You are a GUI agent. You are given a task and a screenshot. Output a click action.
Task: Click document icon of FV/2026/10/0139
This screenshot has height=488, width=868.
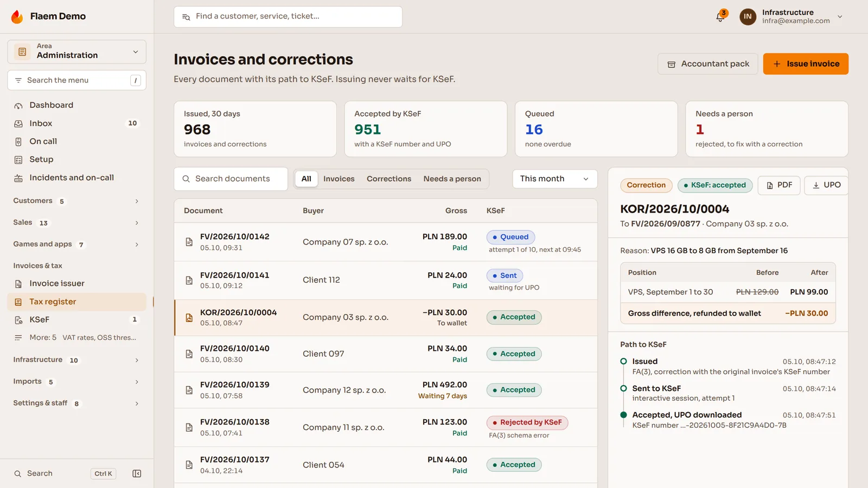(x=189, y=390)
